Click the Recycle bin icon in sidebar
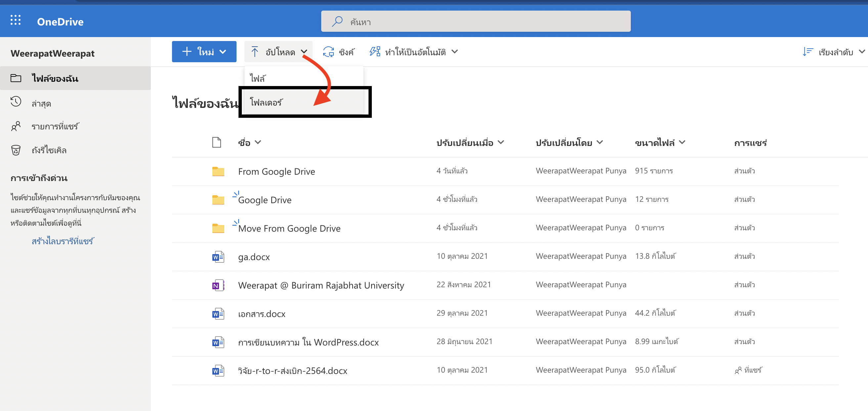This screenshot has width=868, height=411. [x=16, y=150]
